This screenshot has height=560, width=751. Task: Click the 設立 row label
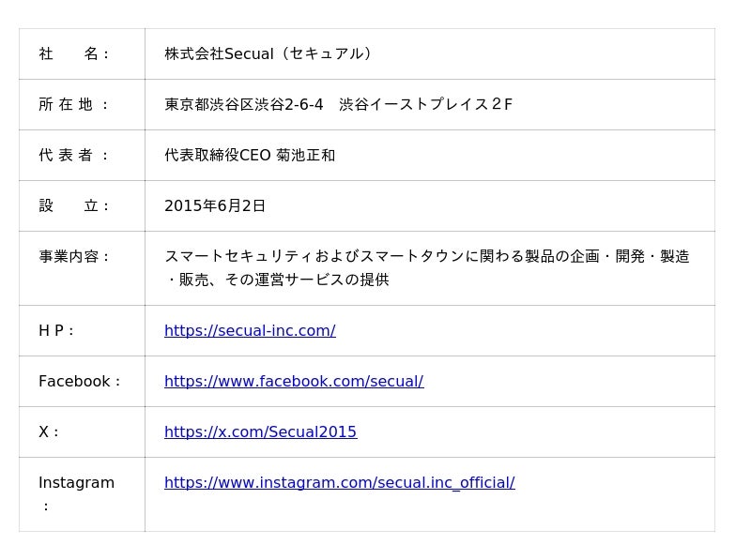pos(74,205)
